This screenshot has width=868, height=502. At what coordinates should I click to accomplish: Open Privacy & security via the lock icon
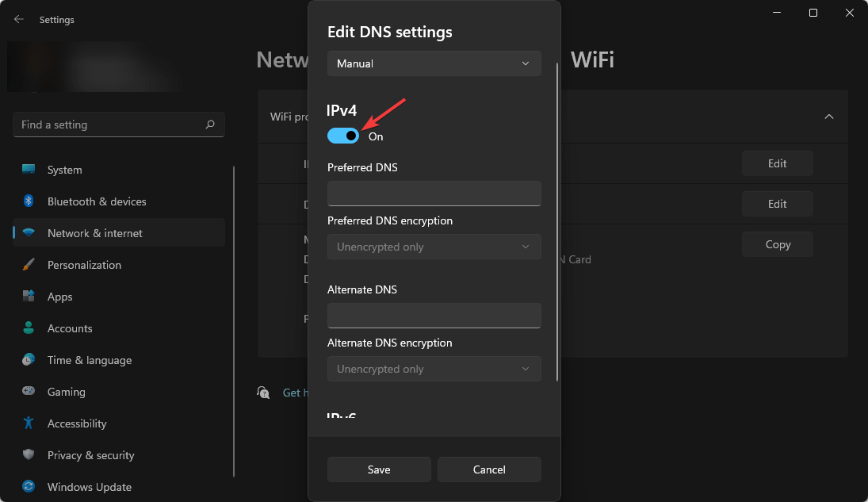(x=29, y=454)
